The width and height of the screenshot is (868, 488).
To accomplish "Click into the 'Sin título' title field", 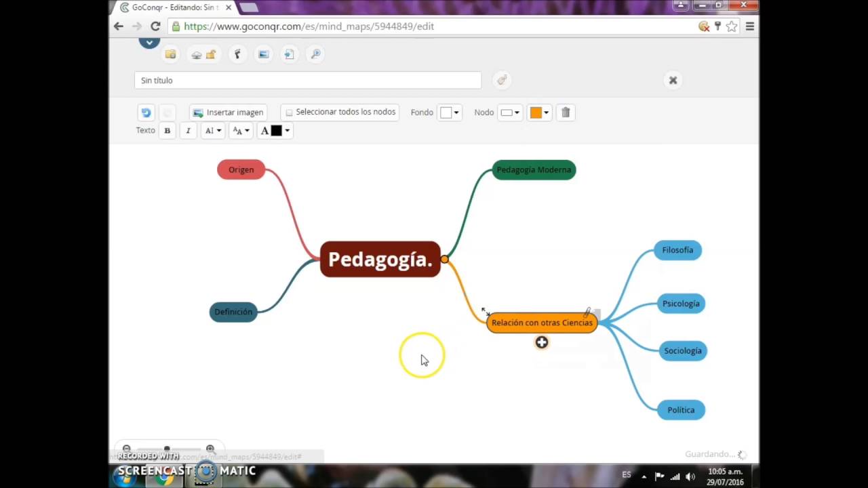I will click(x=308, y=80).
